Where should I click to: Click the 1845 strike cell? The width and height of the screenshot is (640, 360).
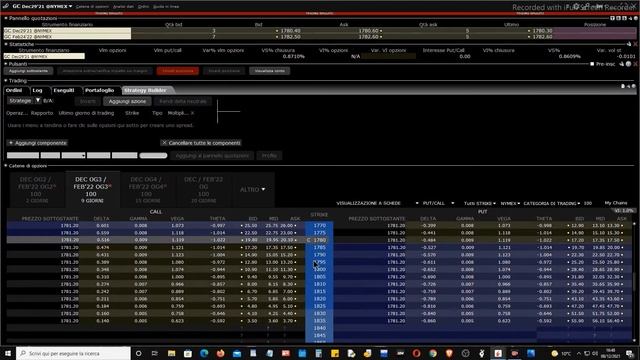coord(319,336)
